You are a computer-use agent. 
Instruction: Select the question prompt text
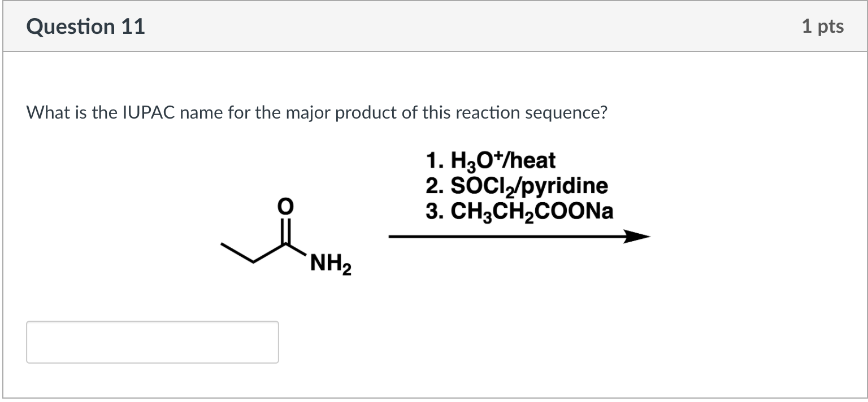click(316, 112)
